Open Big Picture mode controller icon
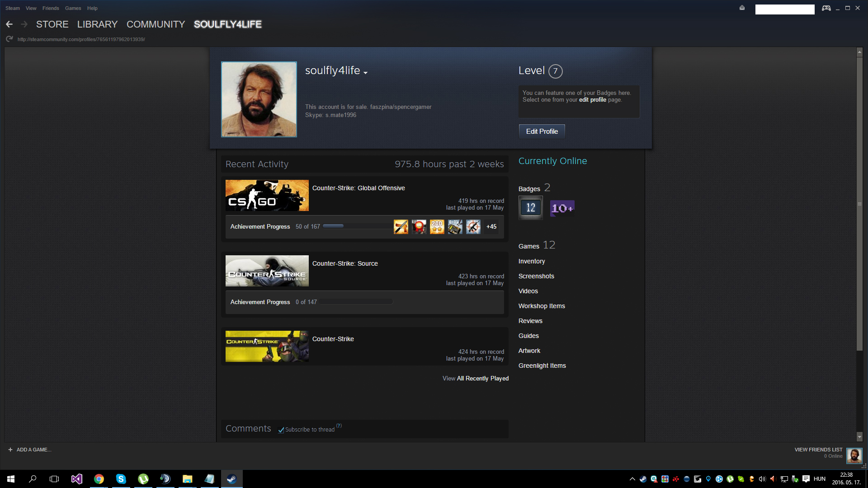 (x=826, y=8)
